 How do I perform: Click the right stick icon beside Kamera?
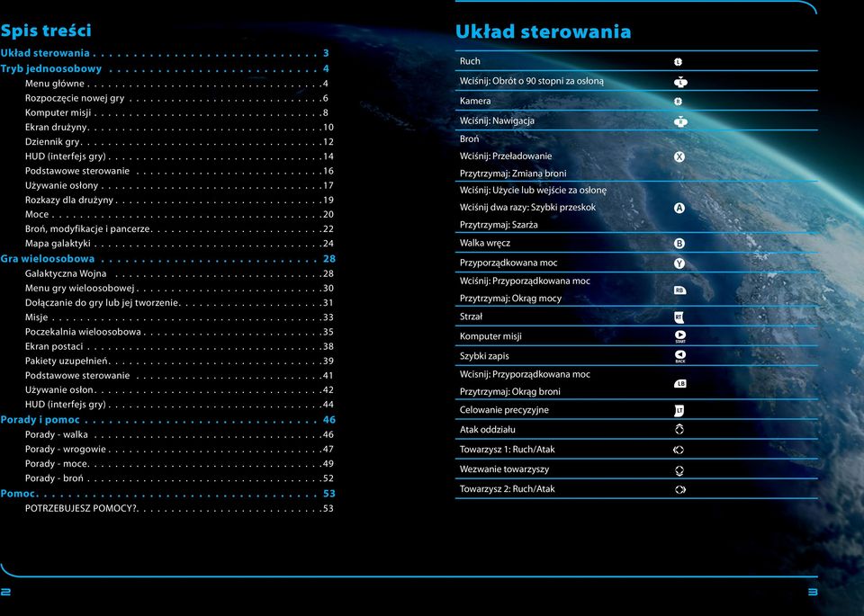point(679,102)
